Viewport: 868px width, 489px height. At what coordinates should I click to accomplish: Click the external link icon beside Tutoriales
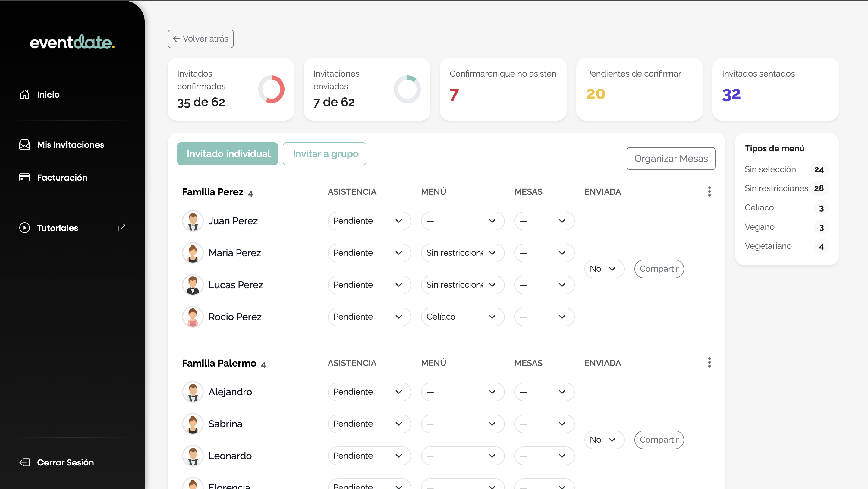122,228
